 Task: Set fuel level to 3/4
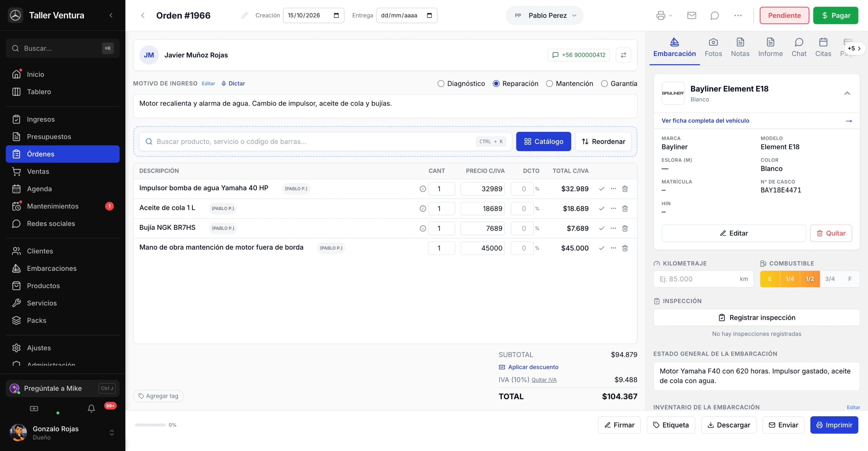(830, 279)
